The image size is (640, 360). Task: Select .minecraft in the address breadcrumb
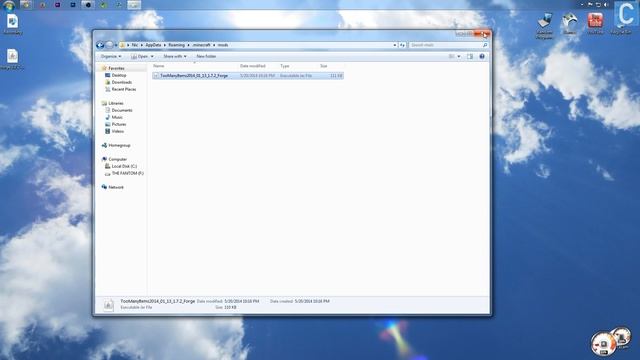[x=201, y=45]
